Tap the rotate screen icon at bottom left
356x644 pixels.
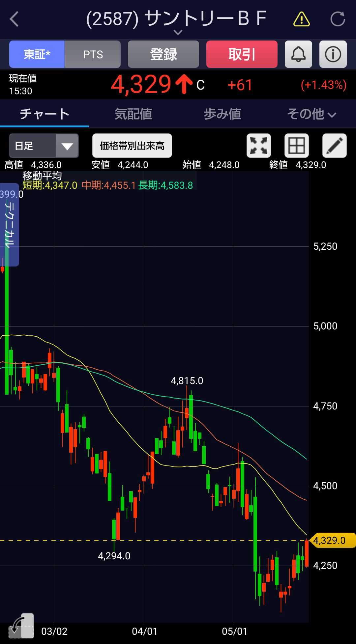pyautogui.click(x=21, y=626)
